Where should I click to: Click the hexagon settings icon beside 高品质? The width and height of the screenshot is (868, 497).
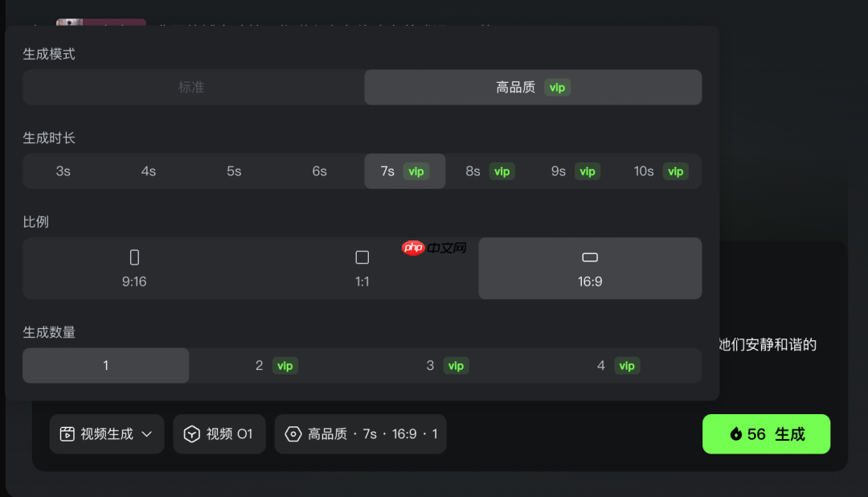(x=293, y=433)
